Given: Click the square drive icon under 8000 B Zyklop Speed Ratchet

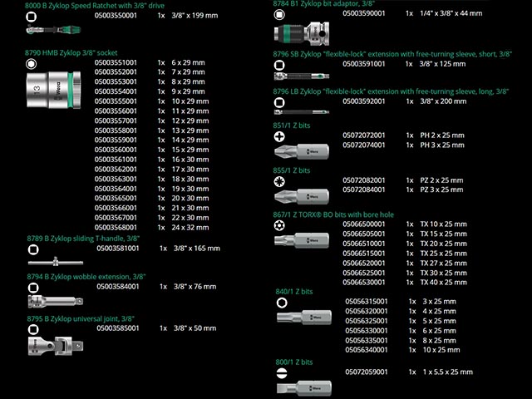Looking at the screenshot, I should 32,17.
